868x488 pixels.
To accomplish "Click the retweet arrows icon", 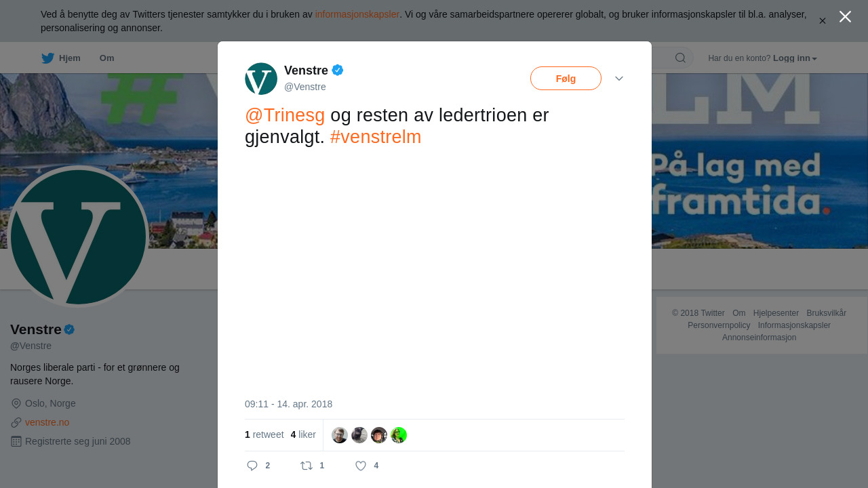I will click(x=307, y=466).
